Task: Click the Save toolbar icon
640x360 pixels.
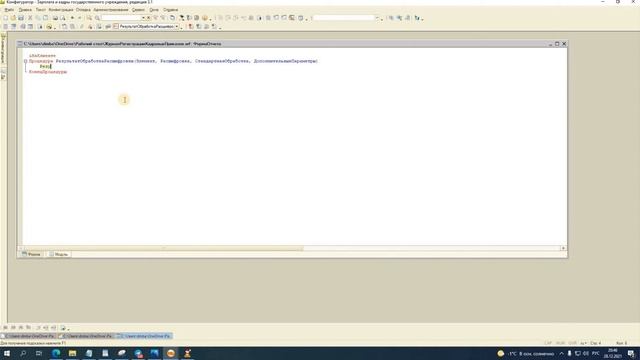Action: coord(21,18)
